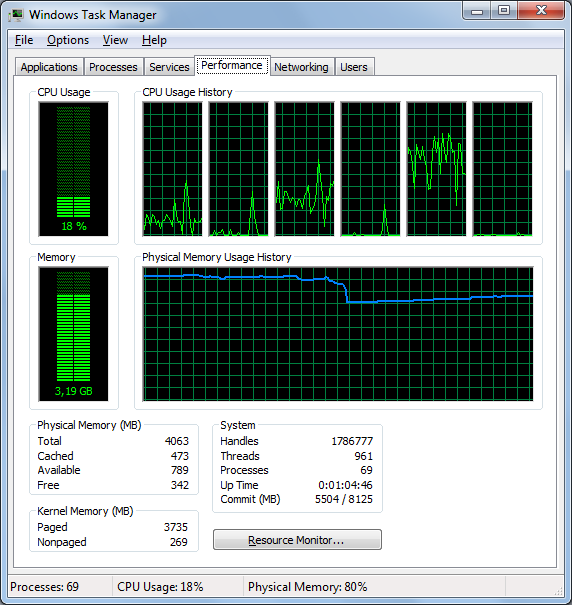Open the File menu
The image size is (572, 605).
(x=24, y=40)
